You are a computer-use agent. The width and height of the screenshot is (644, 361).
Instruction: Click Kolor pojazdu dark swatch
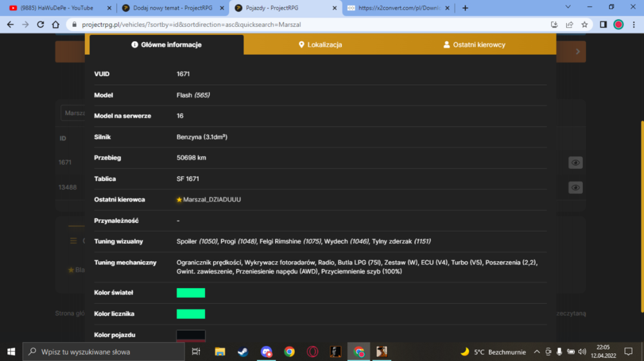pyautogui.click(x=191, y=335)
